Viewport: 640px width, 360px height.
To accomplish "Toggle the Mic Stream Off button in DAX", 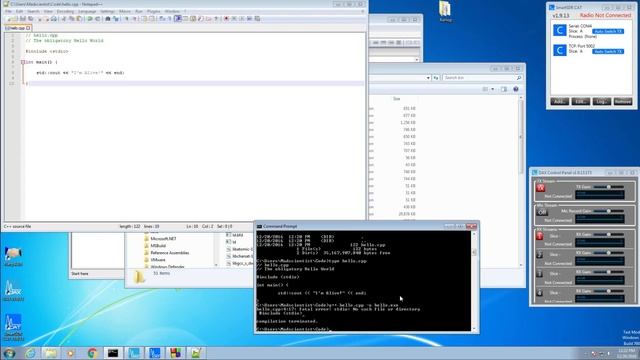I will click(x=542, y=212).
